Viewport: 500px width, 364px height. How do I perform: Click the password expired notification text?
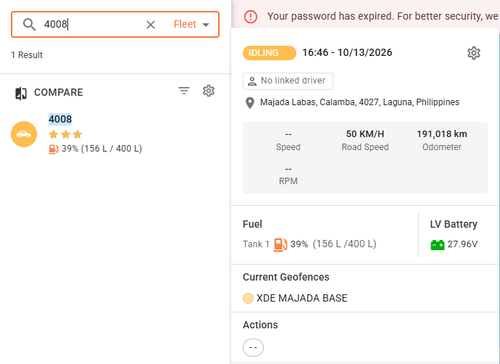coord(383,16)
